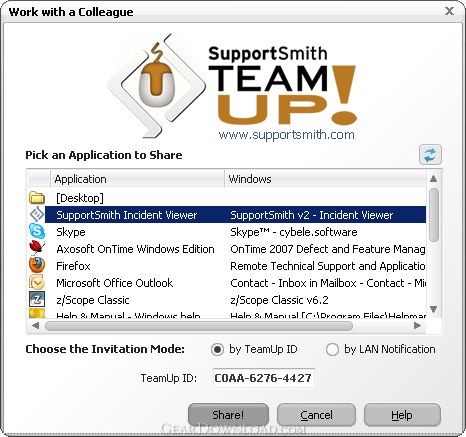Viewport: 466px width, 437px height.
Task: Click the SupportSmith Incident Viewer icon
Action: coord(37,214)
